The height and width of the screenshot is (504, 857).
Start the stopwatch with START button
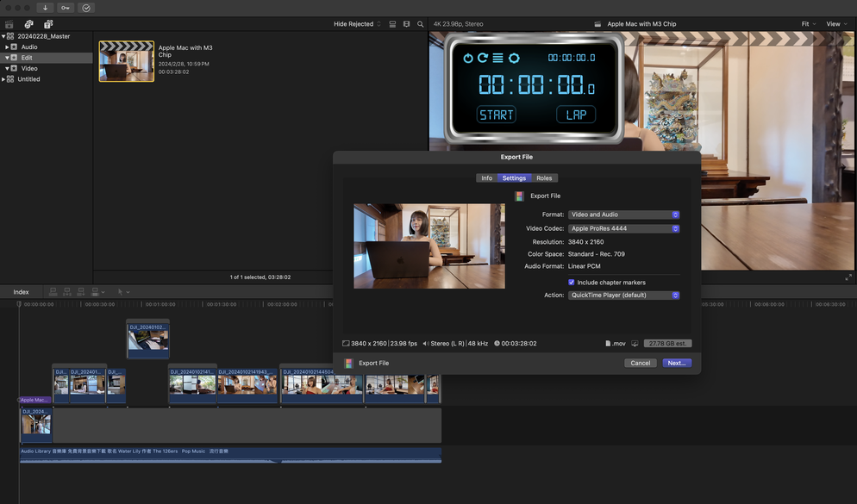point(497,115)
